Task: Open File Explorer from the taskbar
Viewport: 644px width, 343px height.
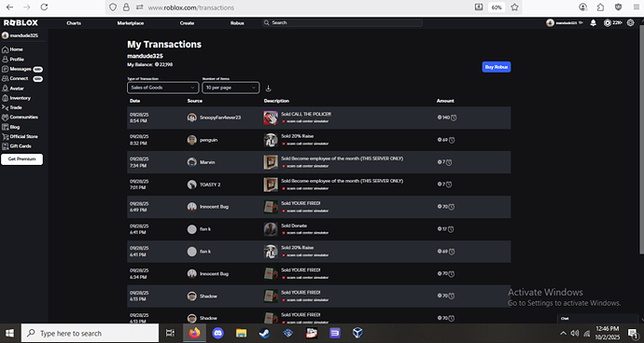Action: click(x=241, y=333)
